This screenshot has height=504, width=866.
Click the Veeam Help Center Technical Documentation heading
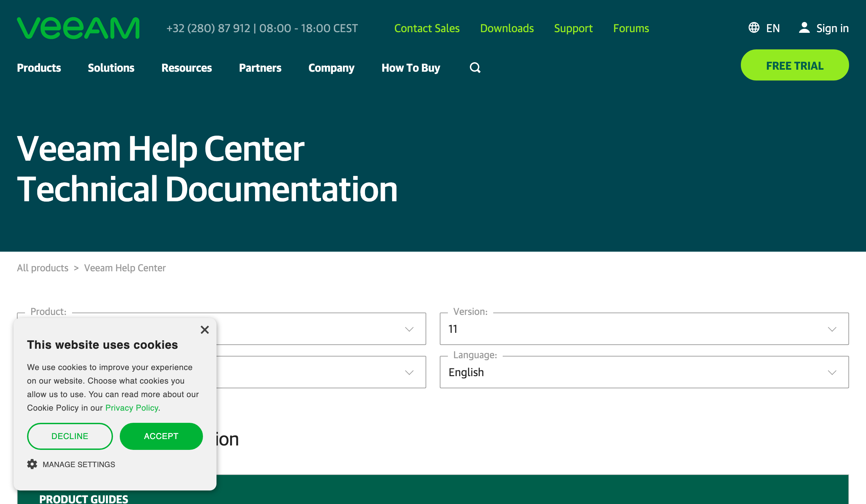coord(207,168)
